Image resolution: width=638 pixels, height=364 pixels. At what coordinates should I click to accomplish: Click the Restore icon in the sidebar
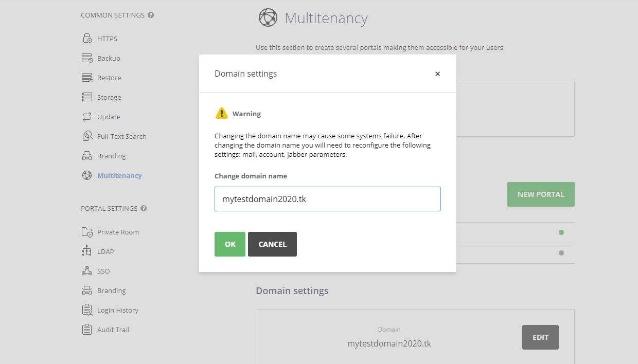tap(86, 77)
